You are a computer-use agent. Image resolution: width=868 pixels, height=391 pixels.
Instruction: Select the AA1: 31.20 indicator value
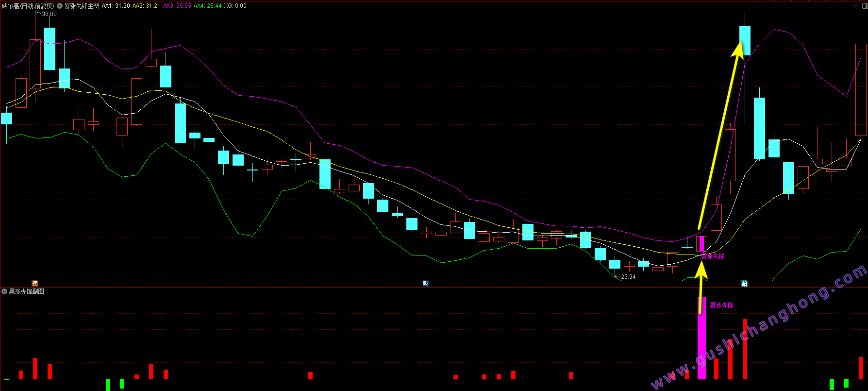click(x=116, y=6)
